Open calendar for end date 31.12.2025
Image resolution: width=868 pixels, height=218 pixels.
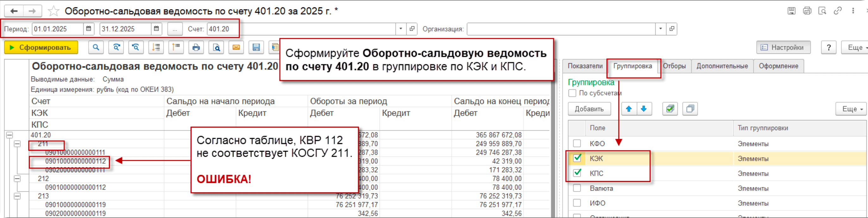pyautogui.click(x=156, y=29)
